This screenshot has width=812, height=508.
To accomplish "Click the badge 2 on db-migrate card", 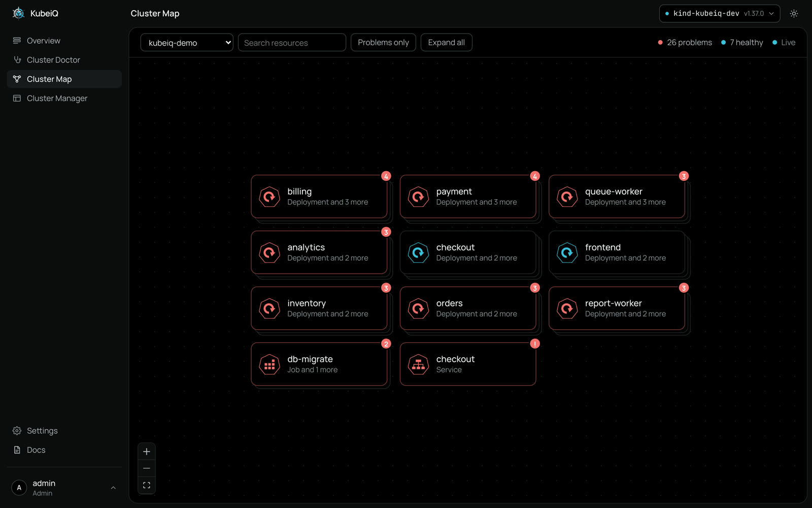I will click(386, 344).
